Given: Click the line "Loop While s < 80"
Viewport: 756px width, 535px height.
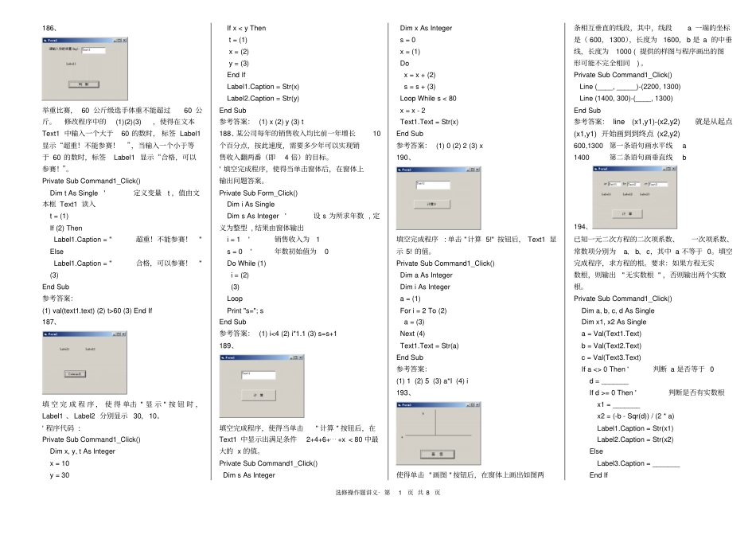Looking at the screenshot, I should (428, 99).
